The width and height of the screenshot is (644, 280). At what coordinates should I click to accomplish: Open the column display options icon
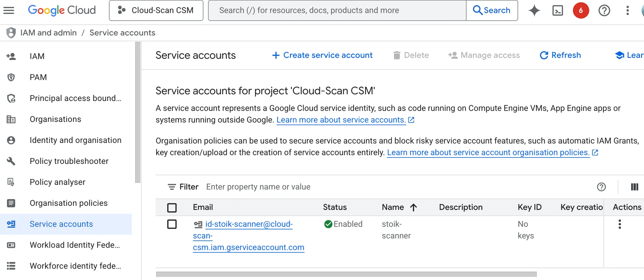(x=635, y=187)
